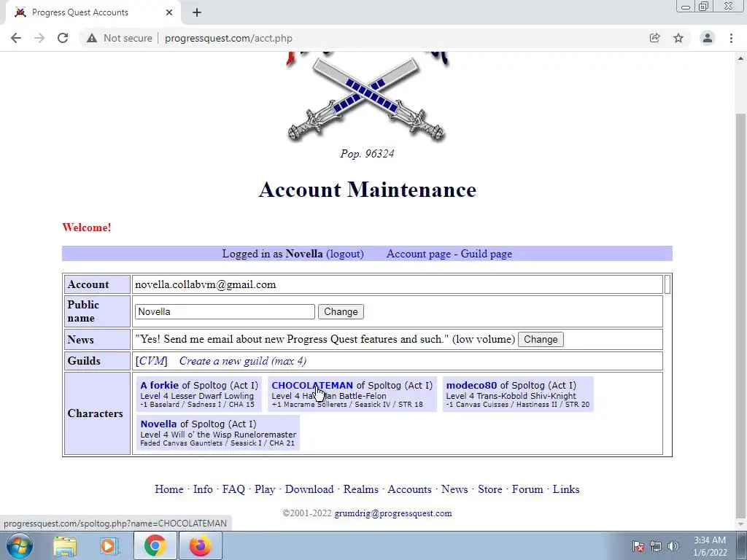Click Change next to Public name
Screen dimensions: 747x560
(341, 312)
